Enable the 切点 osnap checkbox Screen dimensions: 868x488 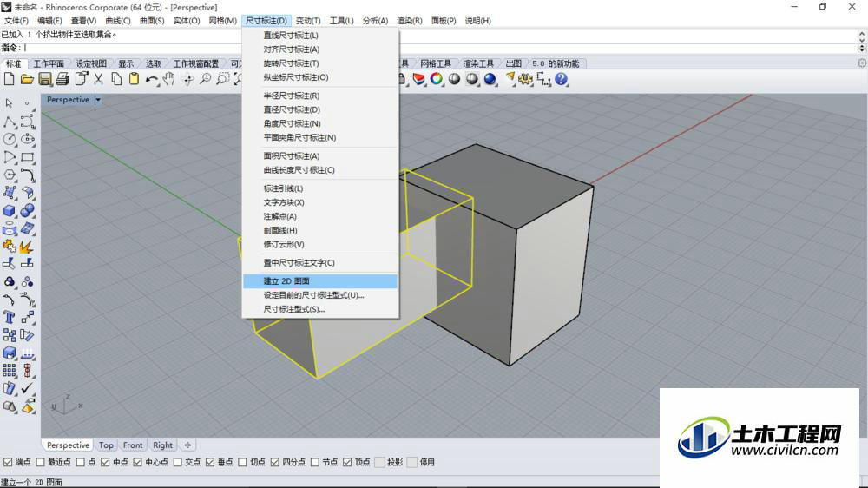(242, 462)
